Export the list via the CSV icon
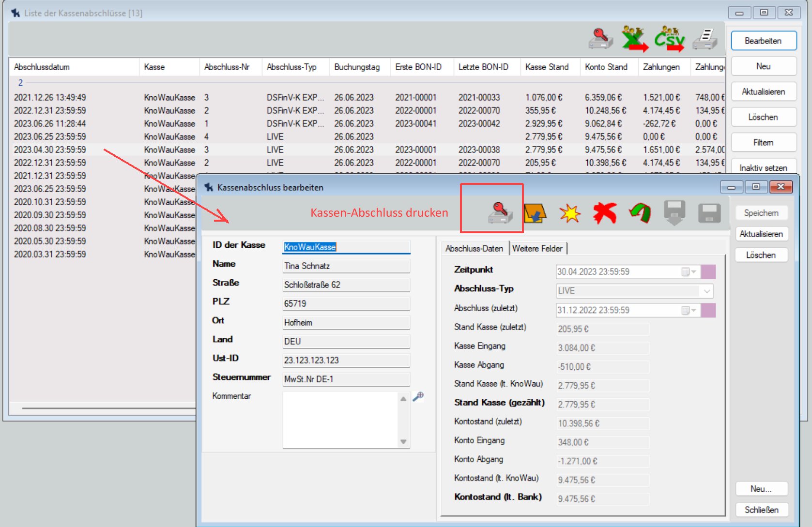Image resolution: width=812 pixels, height=527 pixels. (670, 39)
